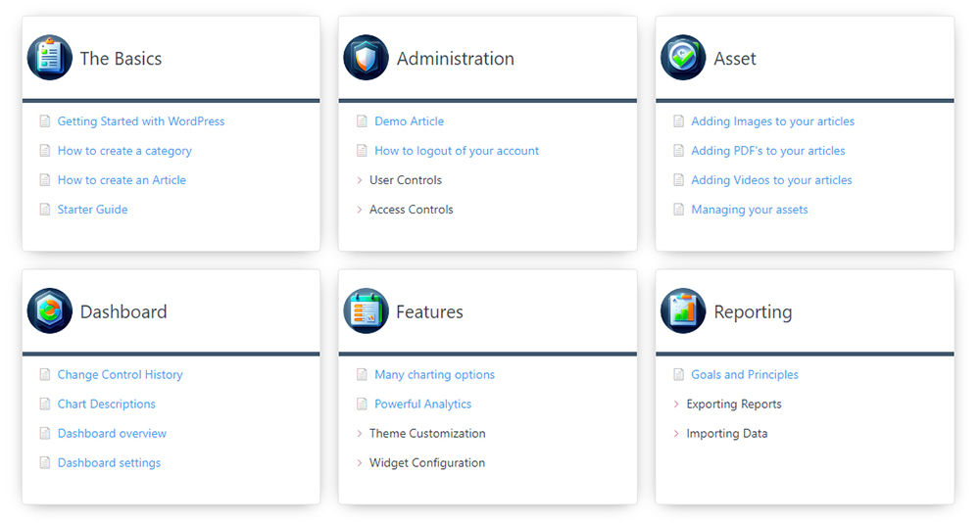This screenshot has height=523, width=980.
Task: Click the shield icon beside Administration
Action: coord(366,58)
